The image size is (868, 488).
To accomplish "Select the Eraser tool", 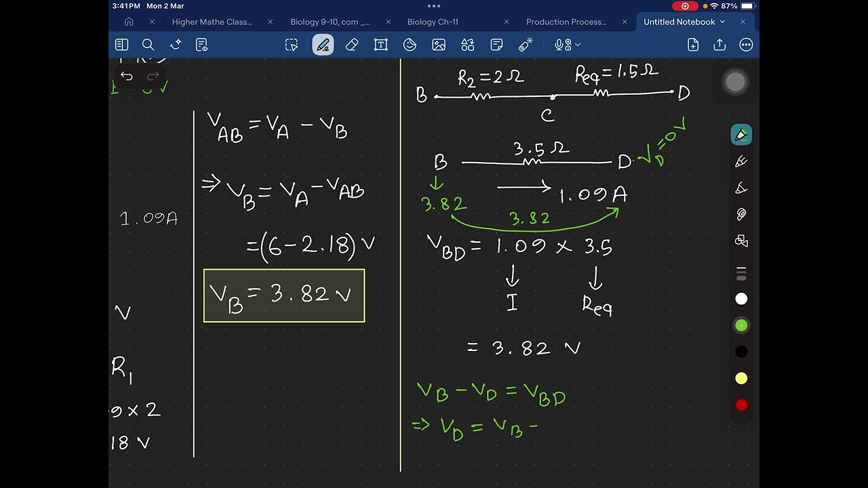I will point(352,45).
